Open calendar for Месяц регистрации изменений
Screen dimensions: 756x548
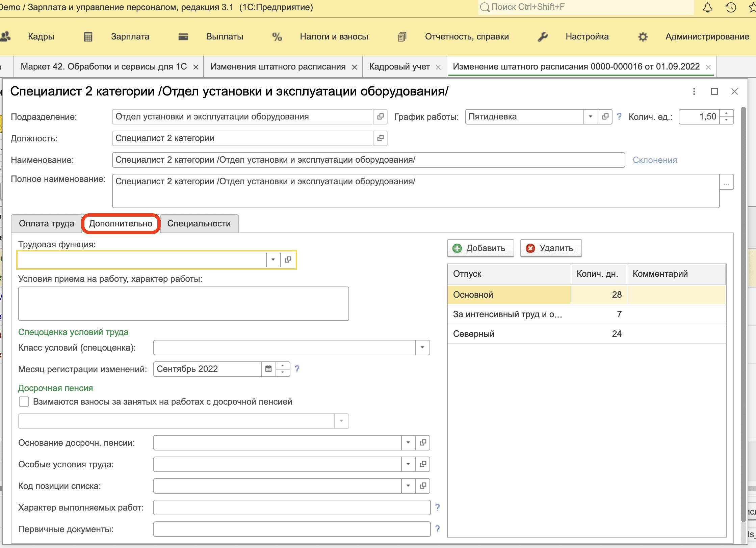[x=268, y=369]
